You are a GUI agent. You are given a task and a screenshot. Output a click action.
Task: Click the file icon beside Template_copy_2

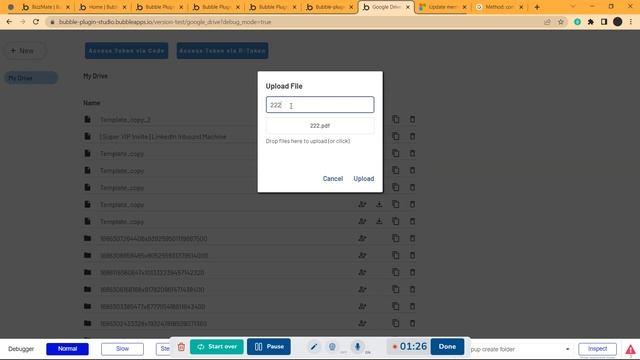point(87,119)
